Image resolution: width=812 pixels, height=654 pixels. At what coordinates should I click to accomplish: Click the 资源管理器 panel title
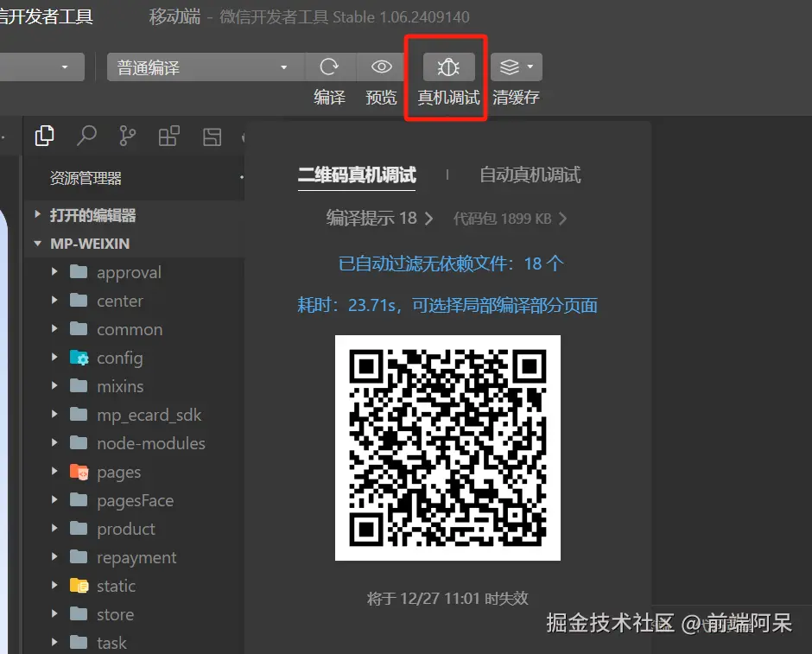[x=86, y=178]
